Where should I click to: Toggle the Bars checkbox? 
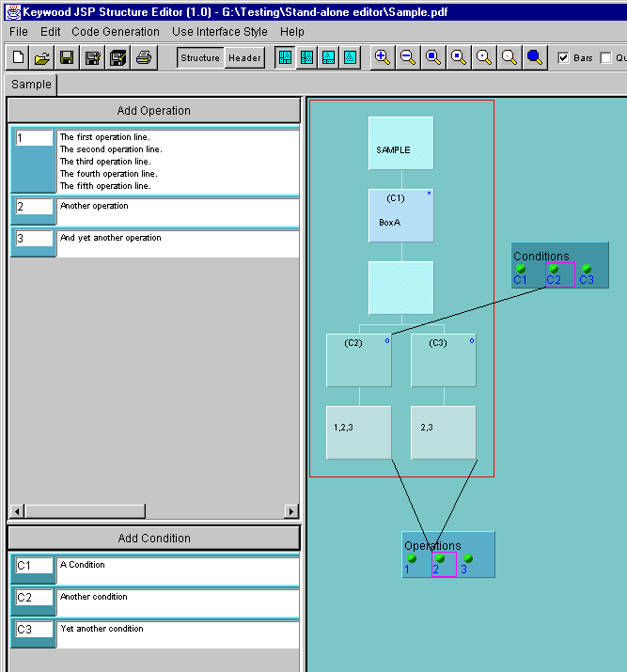point(564,57)
